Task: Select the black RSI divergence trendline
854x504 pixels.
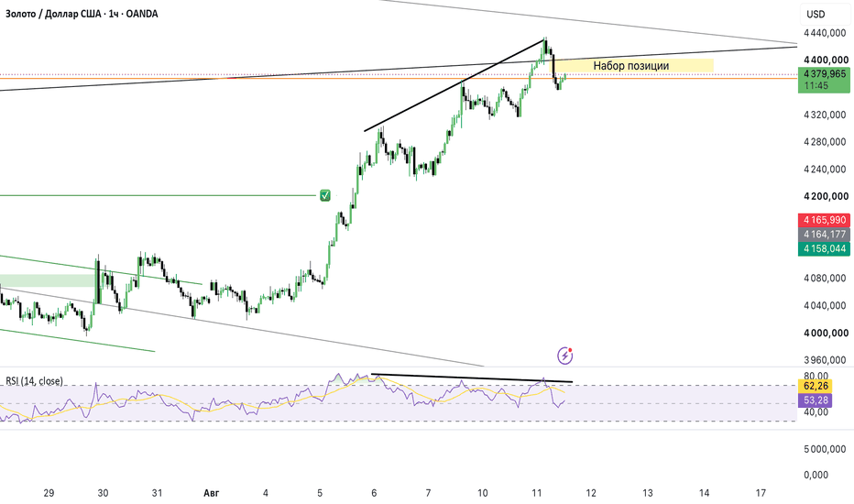Action: pyautogui.click(x=472, y=378)
